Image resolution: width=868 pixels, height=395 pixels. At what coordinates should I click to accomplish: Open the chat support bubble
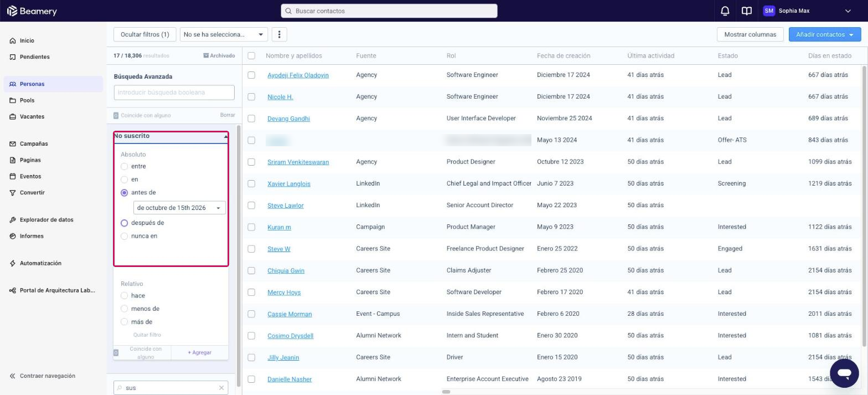844,373
